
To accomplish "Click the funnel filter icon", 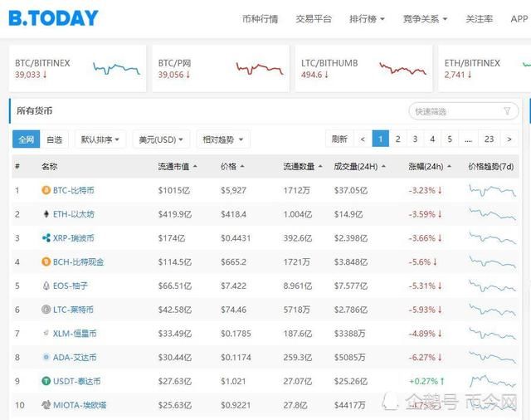I will 507,111.
